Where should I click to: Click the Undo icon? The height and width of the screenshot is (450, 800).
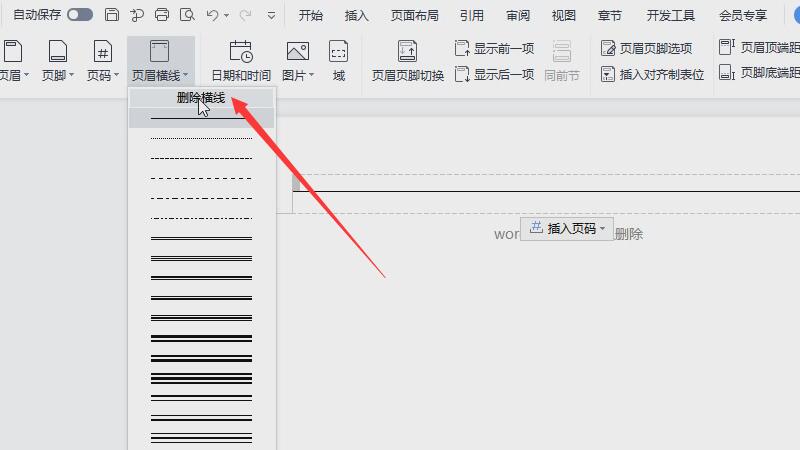[x=212, y=15]
